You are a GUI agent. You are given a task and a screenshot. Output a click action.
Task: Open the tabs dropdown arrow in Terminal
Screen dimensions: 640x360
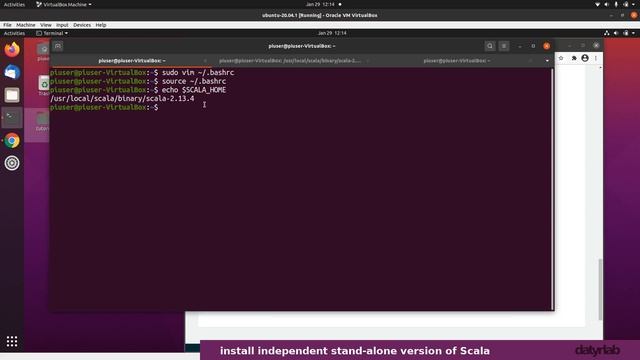pos(547,61)
